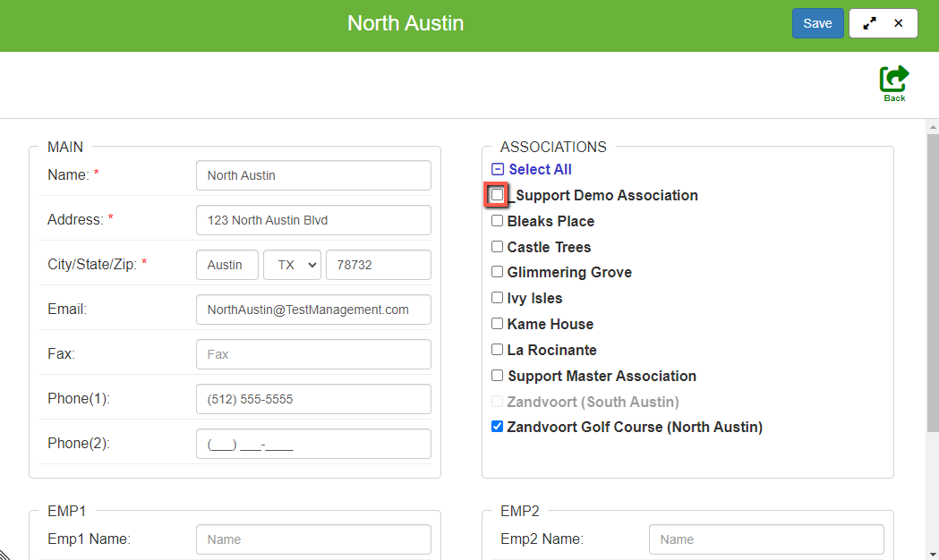Viewport: 939px width, 560px height.
Task: Click the Support Master Association label text
Action: (x=602, y=376)
